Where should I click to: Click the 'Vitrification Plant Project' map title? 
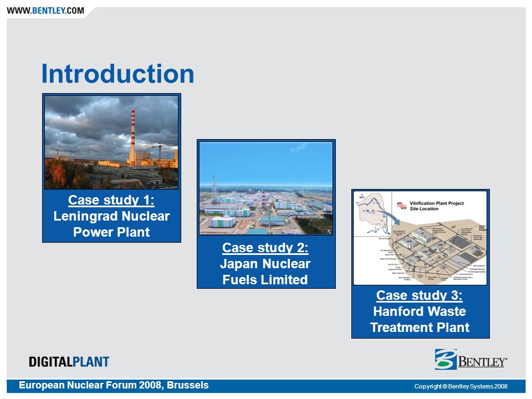click(x=437, y=203)
